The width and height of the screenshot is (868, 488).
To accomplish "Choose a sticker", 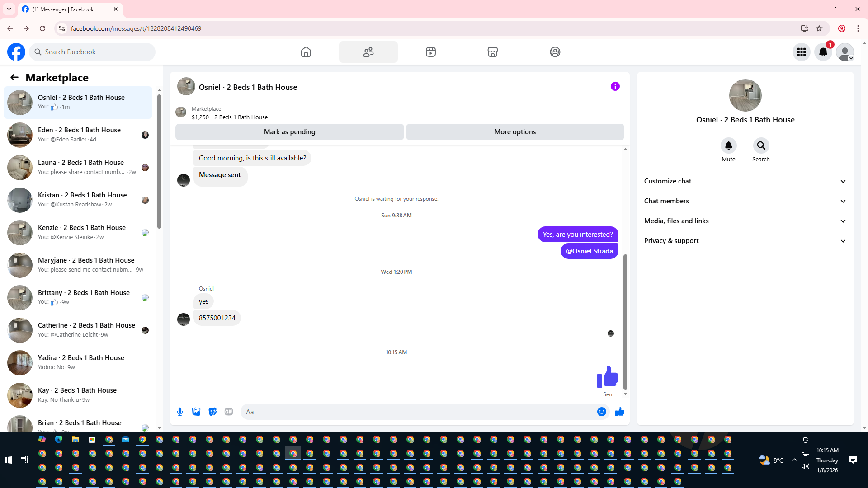I will coord(212,412).
